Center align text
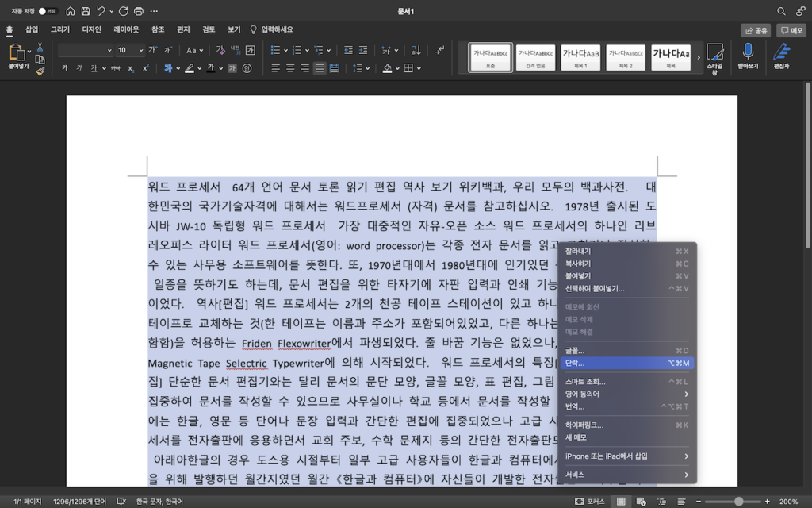This screenshot has width=812, height=508. (x=290, y=68)
